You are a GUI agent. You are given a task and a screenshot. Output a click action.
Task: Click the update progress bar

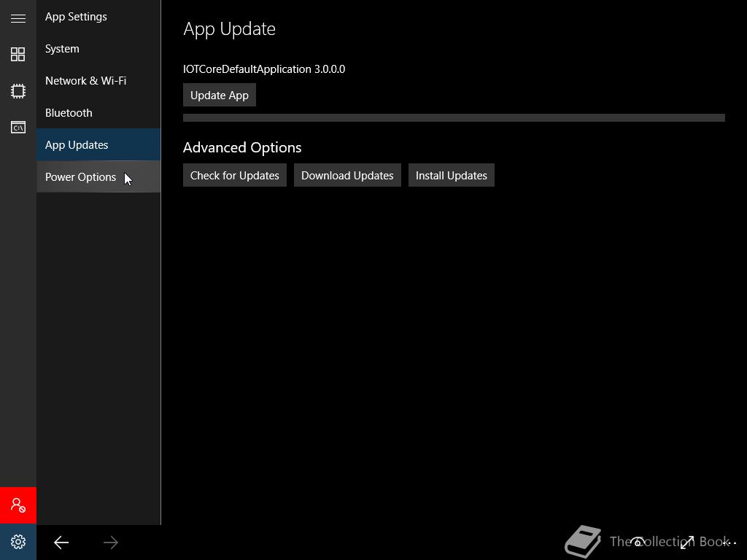pos(454,117)
